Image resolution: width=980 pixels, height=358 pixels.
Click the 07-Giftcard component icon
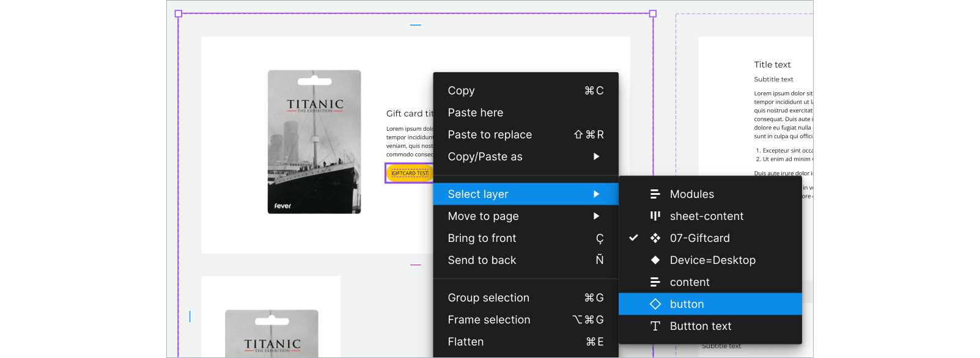click(x=655, y=238)
